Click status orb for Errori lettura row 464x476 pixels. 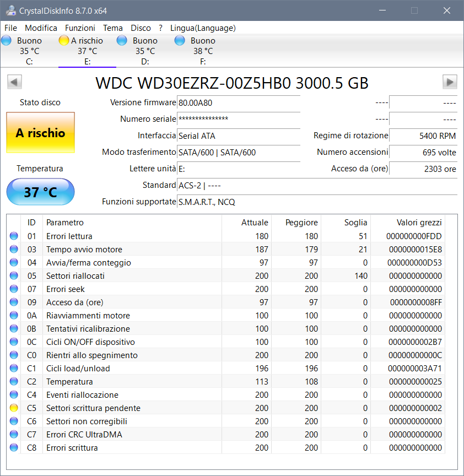coord(14,236)
